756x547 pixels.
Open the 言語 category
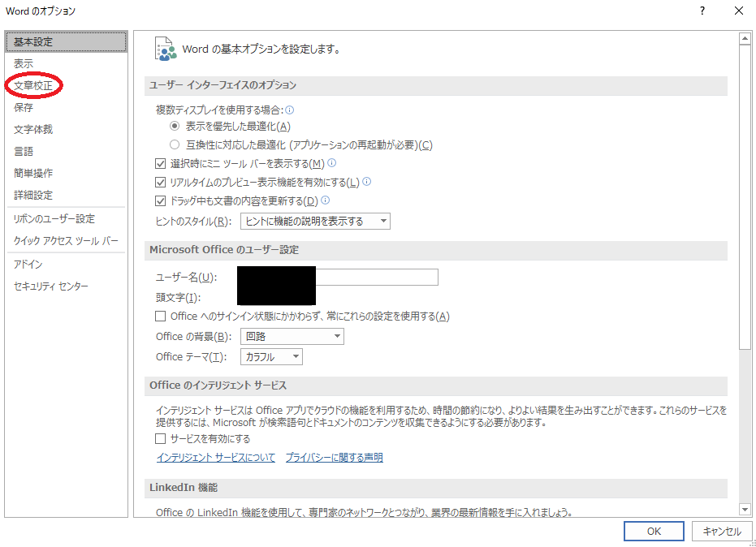(x=66, y=151)
